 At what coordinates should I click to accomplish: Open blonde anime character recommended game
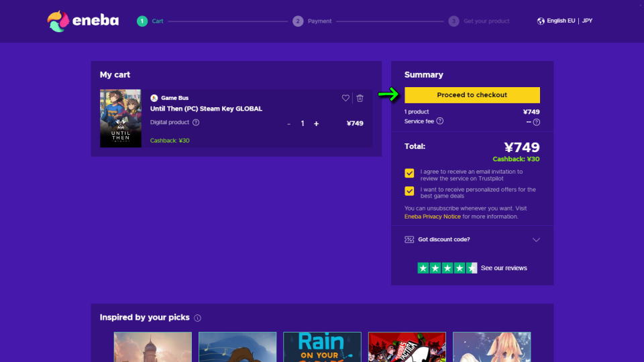point(492,347)
